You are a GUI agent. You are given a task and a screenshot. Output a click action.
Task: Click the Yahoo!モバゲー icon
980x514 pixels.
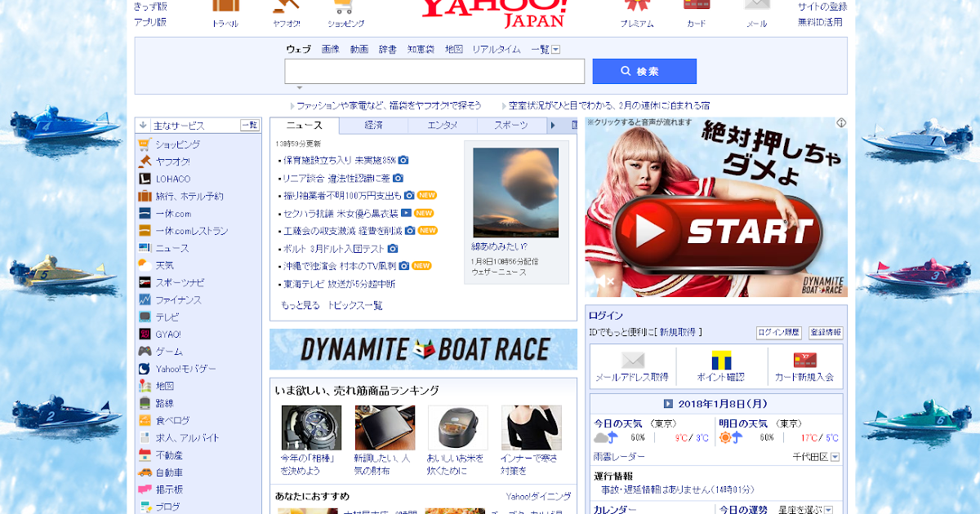pyautogui.click(x=144, y=369)
